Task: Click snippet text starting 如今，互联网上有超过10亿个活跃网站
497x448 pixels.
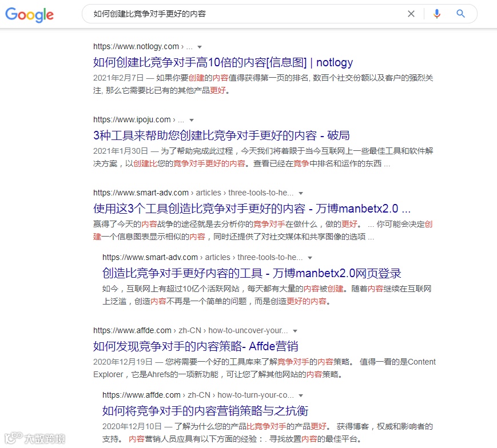Action: [x=267, y=295]
